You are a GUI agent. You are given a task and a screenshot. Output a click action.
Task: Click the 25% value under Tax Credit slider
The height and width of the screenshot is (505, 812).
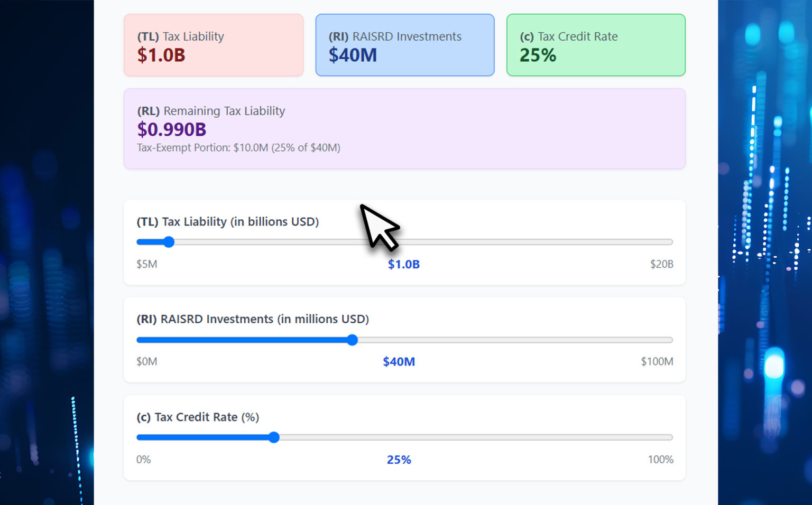pyautogui.click(x=399, y=460)
